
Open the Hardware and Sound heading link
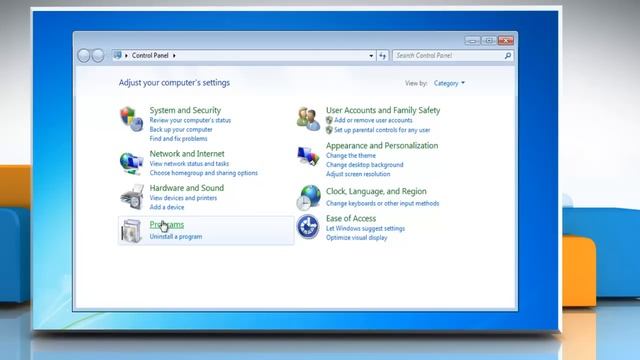pyautogui.click(x=187, y=188)
